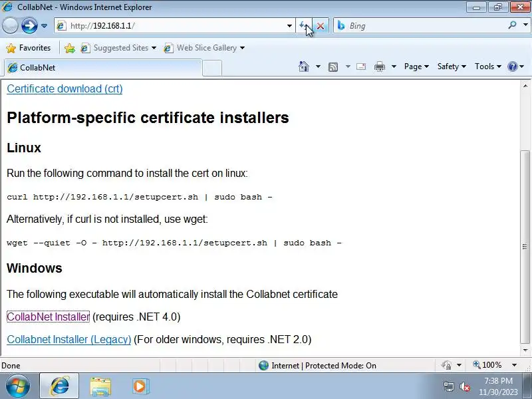
Task: Click the RSS Feeds icon
Action: point(333,67)
